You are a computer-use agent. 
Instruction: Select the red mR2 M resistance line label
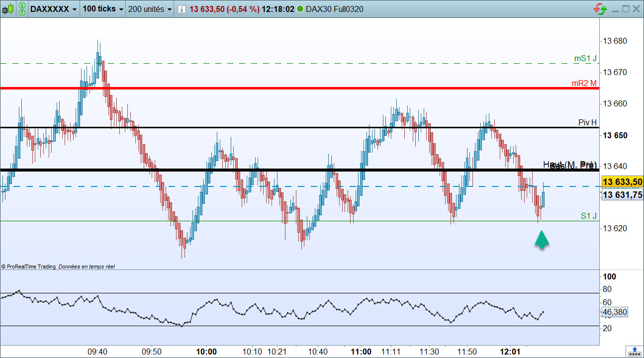click(x=584, y=84)
